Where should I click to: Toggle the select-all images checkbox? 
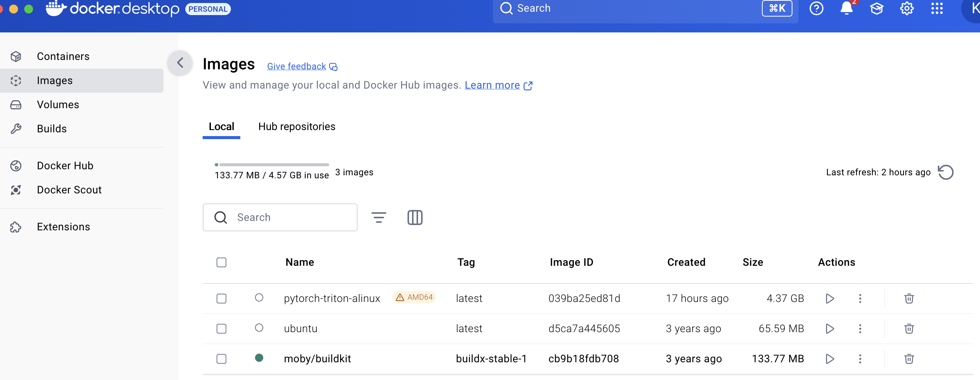[x=221, y=262]
